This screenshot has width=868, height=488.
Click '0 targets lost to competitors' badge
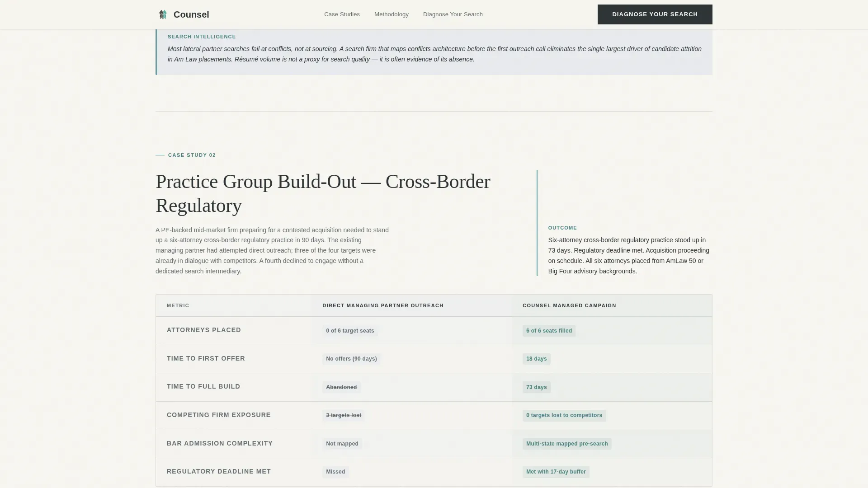pos(564,415)
